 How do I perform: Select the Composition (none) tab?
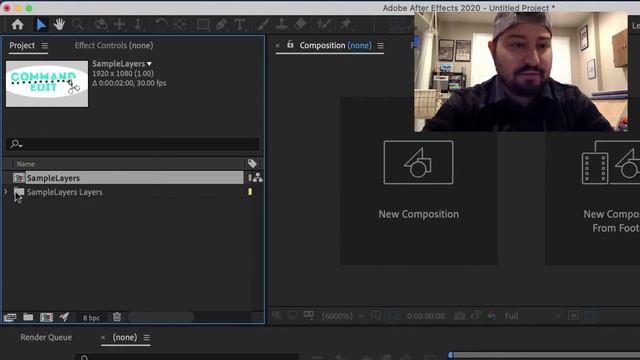(x=336, y=45)
